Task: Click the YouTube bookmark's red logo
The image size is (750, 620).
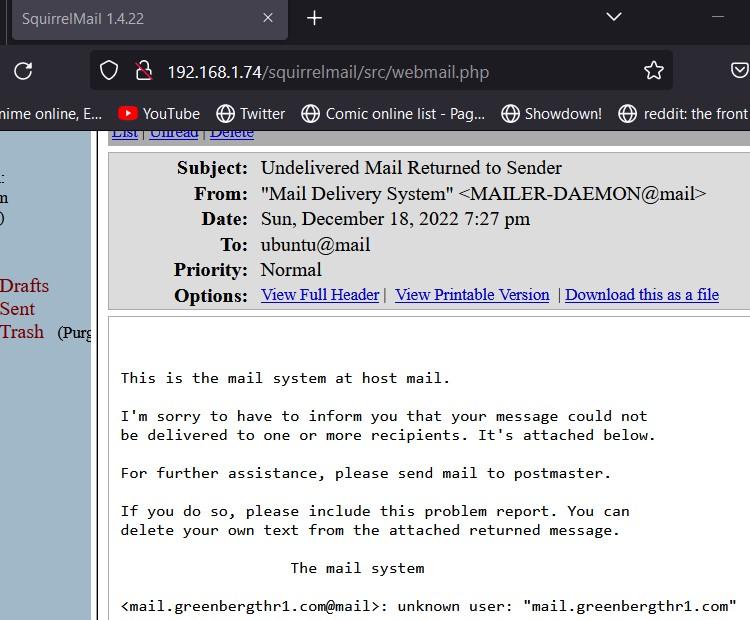Action: tap(128, 113)
